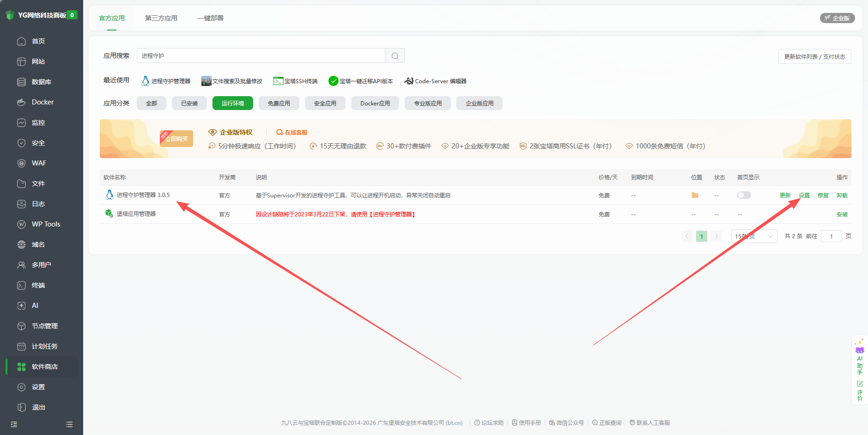Click the menu list icon at sidebar bottom right
868x435 pixels.
[x=69, y=424]
